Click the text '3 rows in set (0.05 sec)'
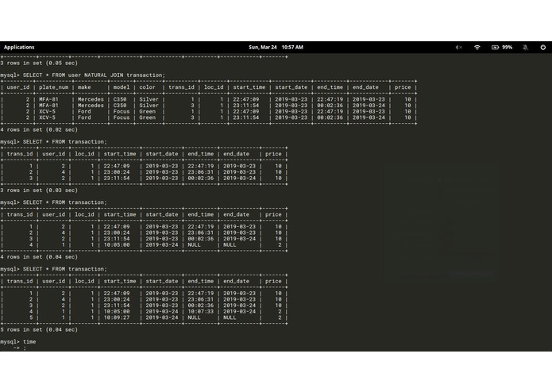This screenshot has width=552, height=392. 39,63
